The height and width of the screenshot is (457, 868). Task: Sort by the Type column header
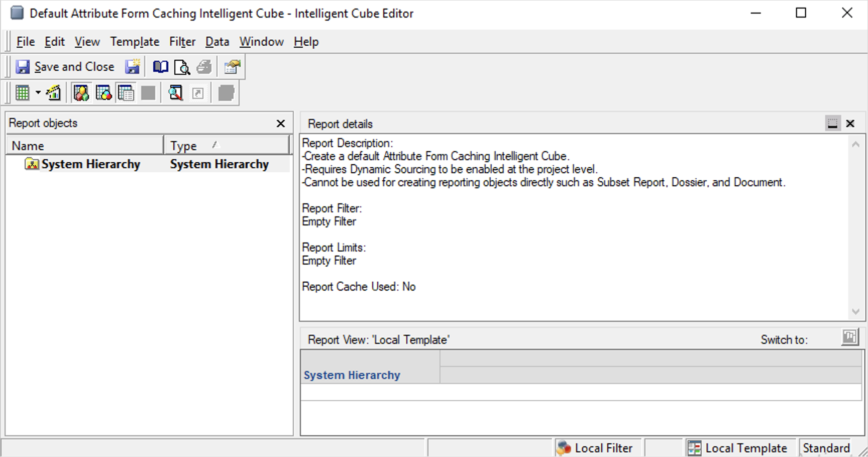coord(226,146)
